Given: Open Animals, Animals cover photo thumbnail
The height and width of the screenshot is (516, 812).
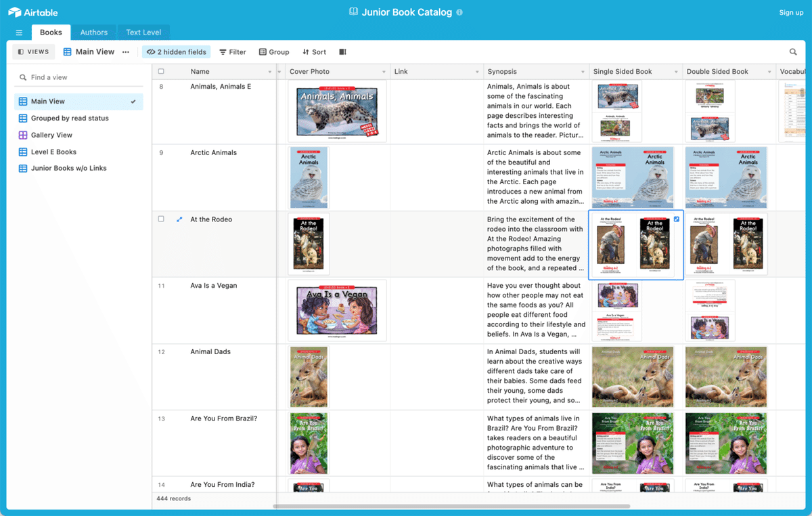Looking at the screenshot, I should click(337, 111).
